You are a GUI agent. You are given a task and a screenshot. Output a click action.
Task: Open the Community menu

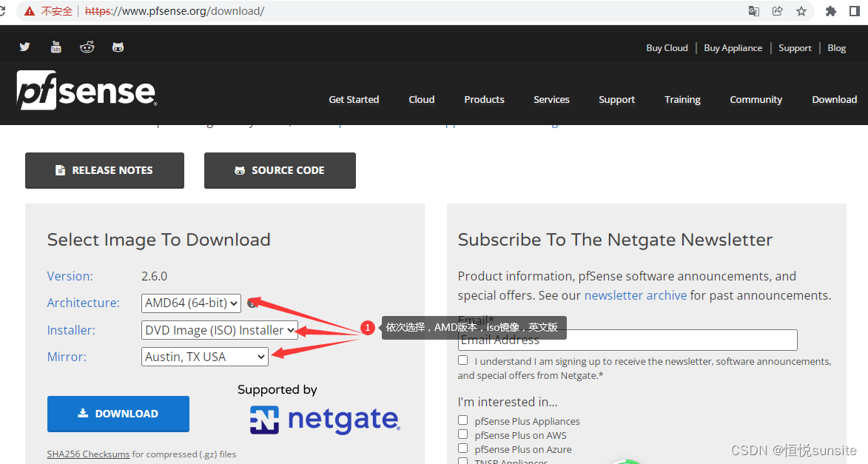(x=756, y=100)
